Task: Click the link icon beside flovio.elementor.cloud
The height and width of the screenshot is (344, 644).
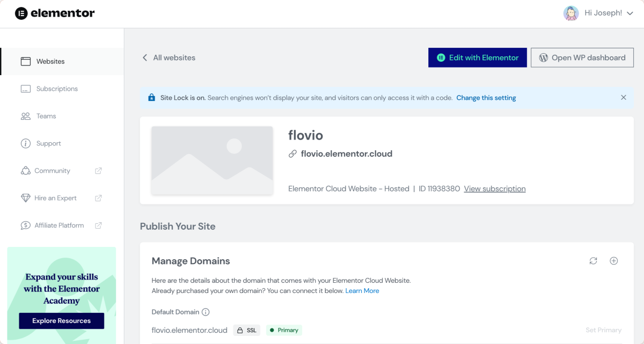Action: 292,154
